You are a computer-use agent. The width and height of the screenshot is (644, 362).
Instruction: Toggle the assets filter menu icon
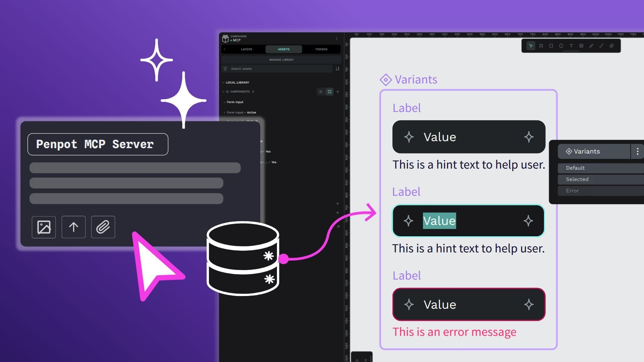(225, 69)
